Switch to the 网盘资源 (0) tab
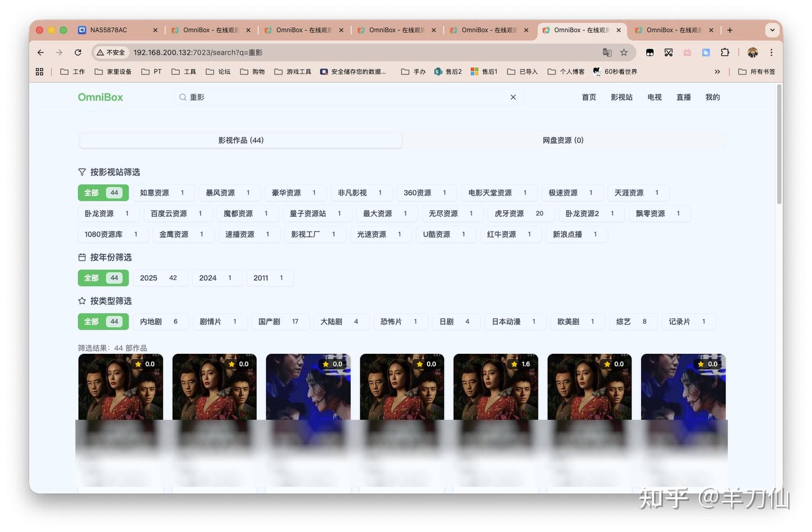This screenshot has height=532, width=812. [563, 140]
